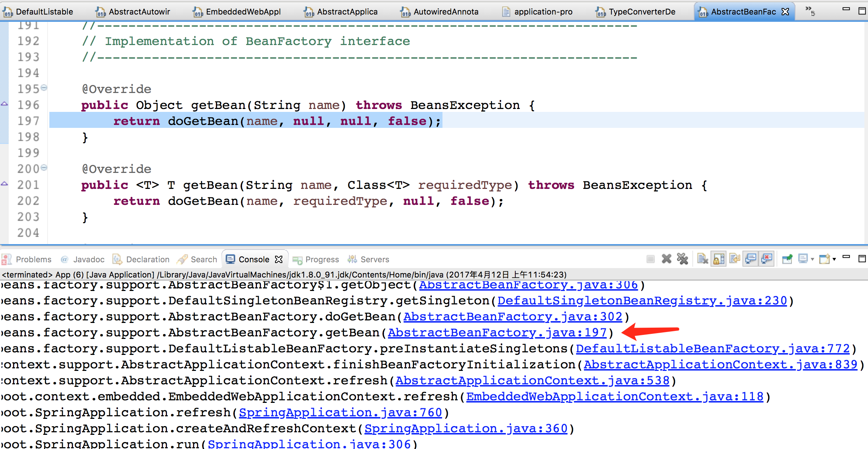Toggle show console when standard out changes
Screen dimensions: 868x449
click(x=751, y=259)
